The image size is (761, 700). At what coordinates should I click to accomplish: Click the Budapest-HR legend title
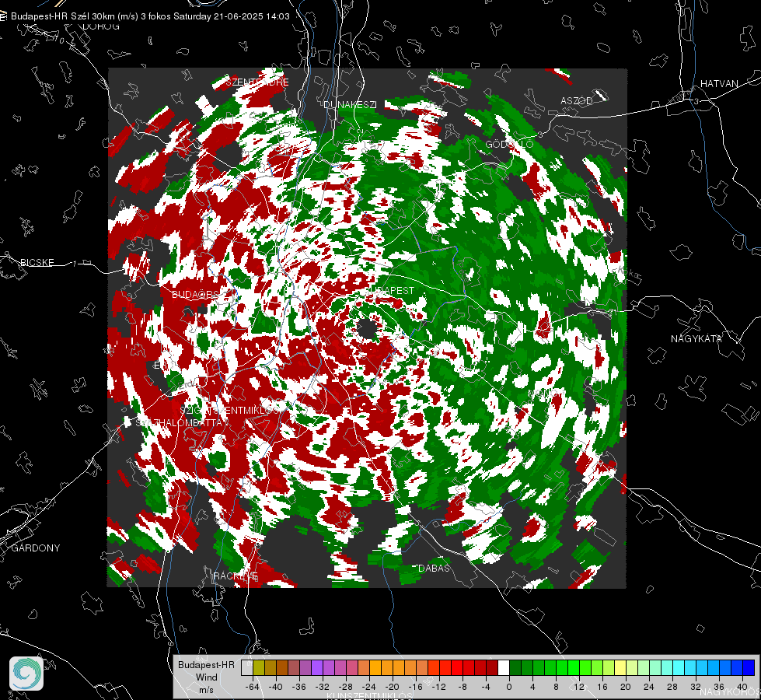click(x=206, y=665)
